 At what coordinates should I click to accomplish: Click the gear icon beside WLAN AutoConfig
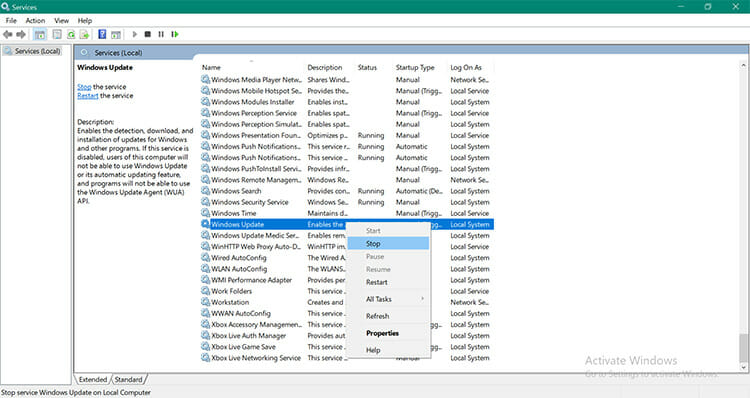tap(205, 269)
